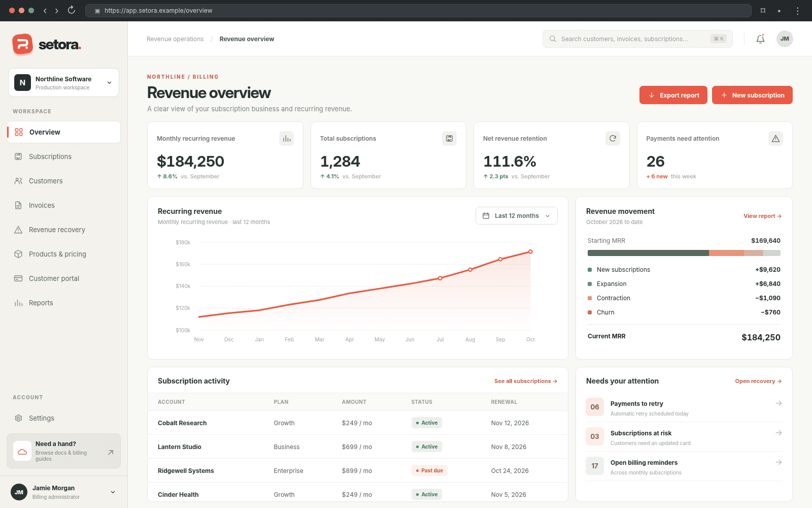
Task: Click the Total subscriptions card icon
Action: click(450, 139)
